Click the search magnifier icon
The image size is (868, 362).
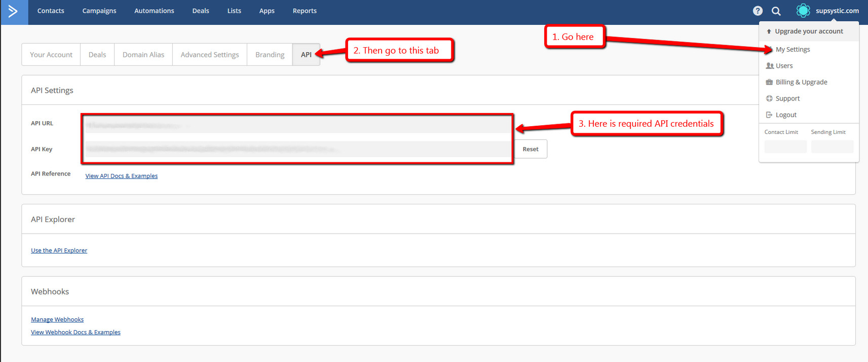776,11
